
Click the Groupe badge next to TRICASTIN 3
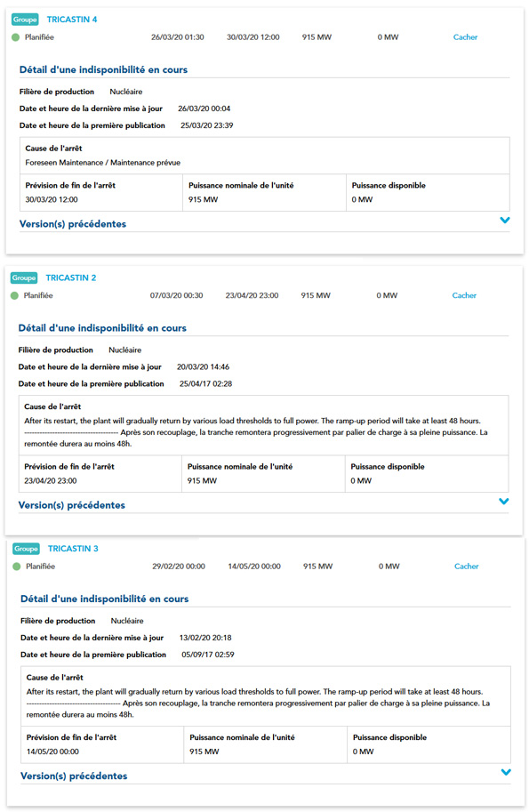[x=26, y=549]
